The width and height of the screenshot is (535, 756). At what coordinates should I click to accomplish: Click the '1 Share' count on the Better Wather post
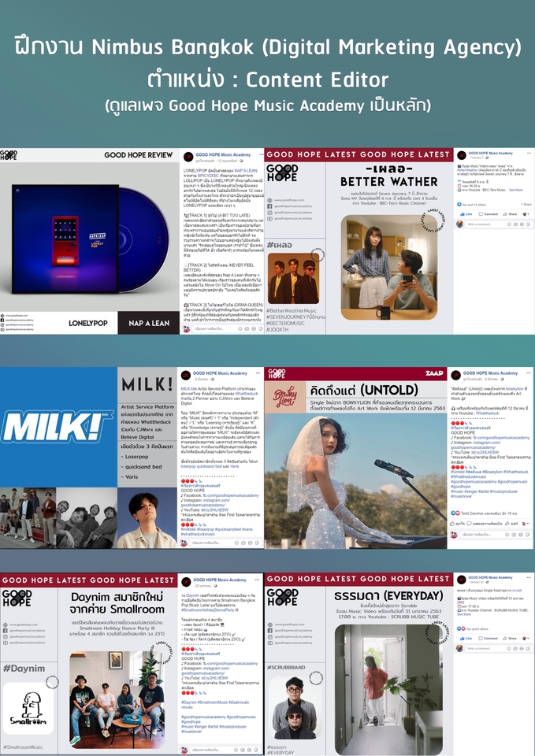point(526,205)
